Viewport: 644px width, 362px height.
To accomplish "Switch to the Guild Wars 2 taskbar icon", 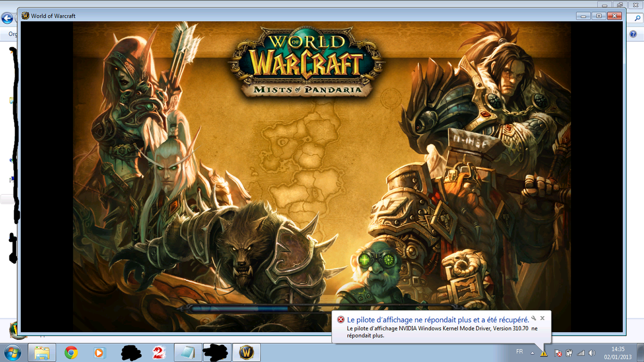I will 159,352.
